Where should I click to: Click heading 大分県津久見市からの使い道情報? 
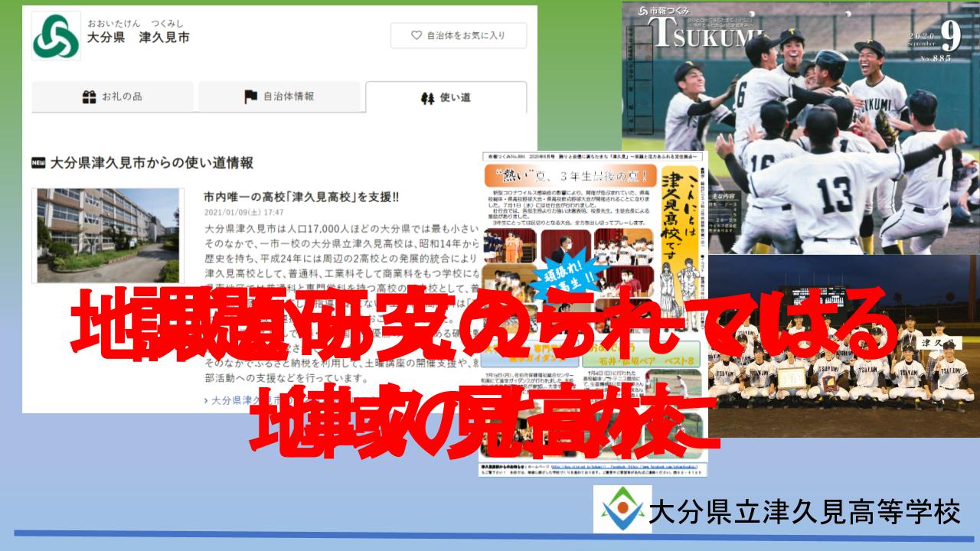click(151, 163)
